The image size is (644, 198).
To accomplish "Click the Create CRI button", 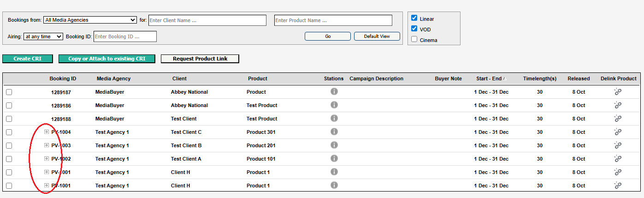I will 28,59.
